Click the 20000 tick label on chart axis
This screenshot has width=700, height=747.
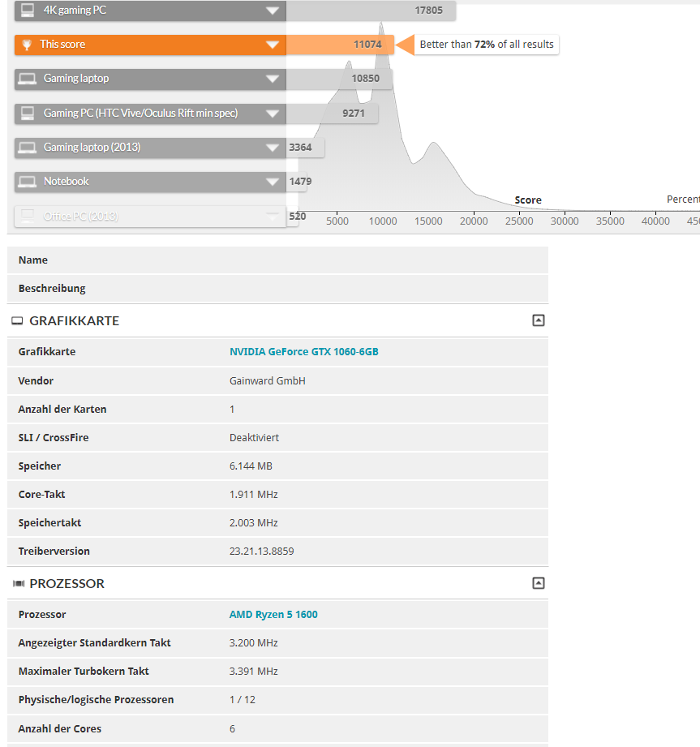[x=474, y=221]
